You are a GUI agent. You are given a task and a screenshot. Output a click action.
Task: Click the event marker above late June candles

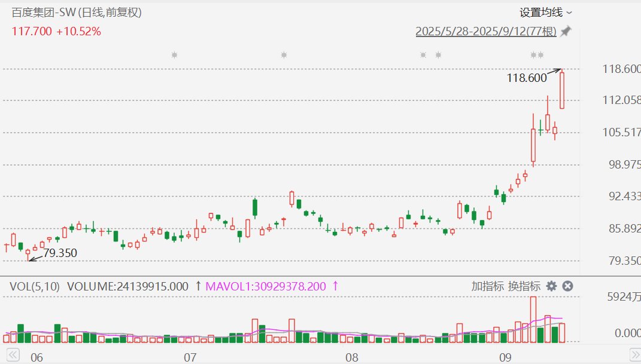click(175, 54)
